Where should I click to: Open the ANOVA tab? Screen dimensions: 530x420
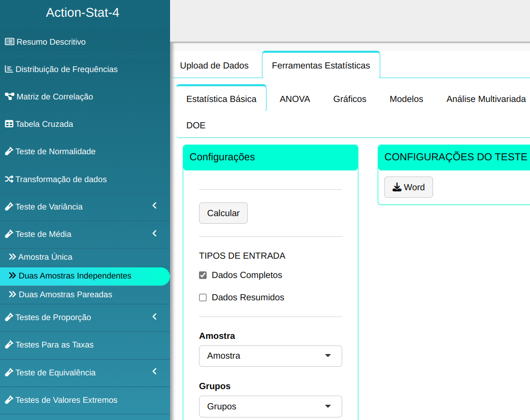tap(294, 99)
